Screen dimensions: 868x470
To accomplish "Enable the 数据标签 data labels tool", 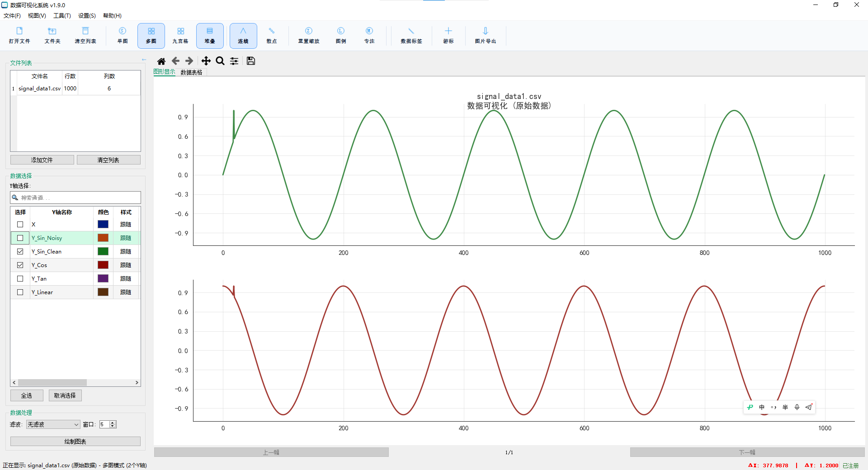I will point(411,35).
